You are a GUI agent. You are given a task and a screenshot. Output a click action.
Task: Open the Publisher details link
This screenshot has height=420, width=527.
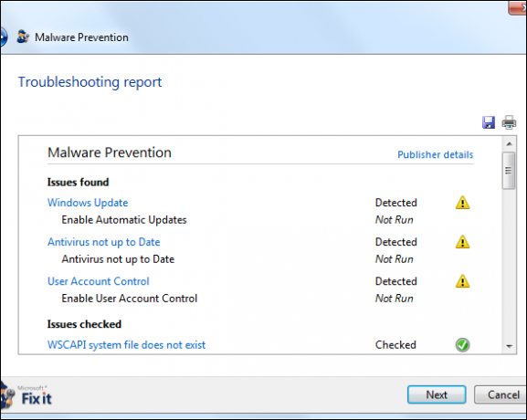[x=436, y=154]
